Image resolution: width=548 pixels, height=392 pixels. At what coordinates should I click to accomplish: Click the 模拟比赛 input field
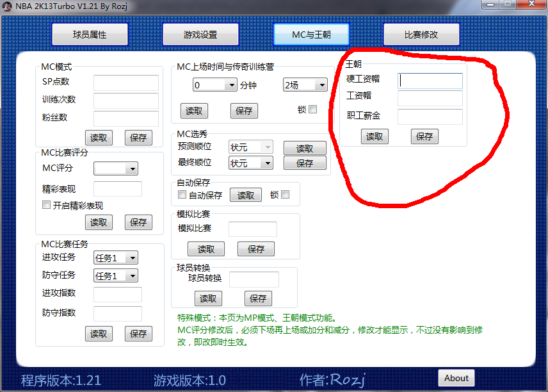(253, 229)
